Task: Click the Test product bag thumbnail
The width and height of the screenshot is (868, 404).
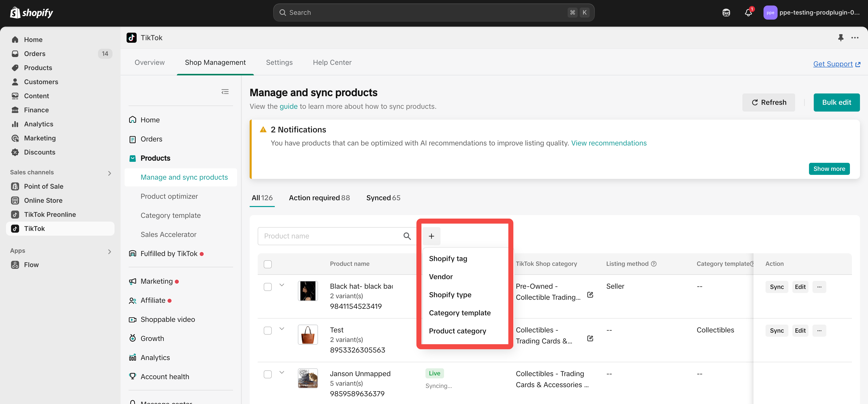Action: tap(308, 335)
